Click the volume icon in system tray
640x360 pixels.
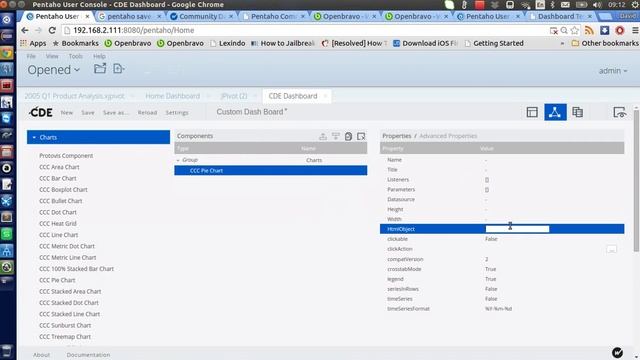[597, 5]
